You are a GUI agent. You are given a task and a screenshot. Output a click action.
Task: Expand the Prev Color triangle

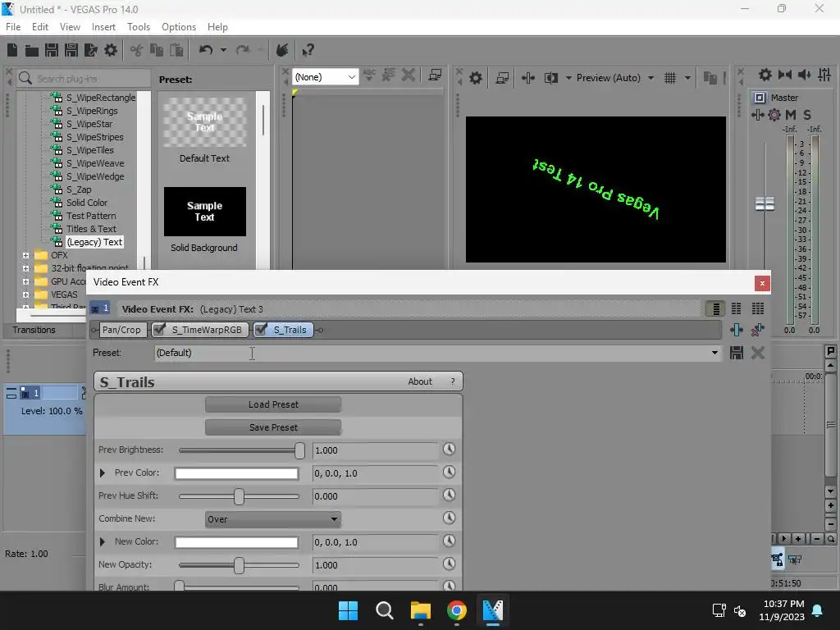(x=103, y=473)
